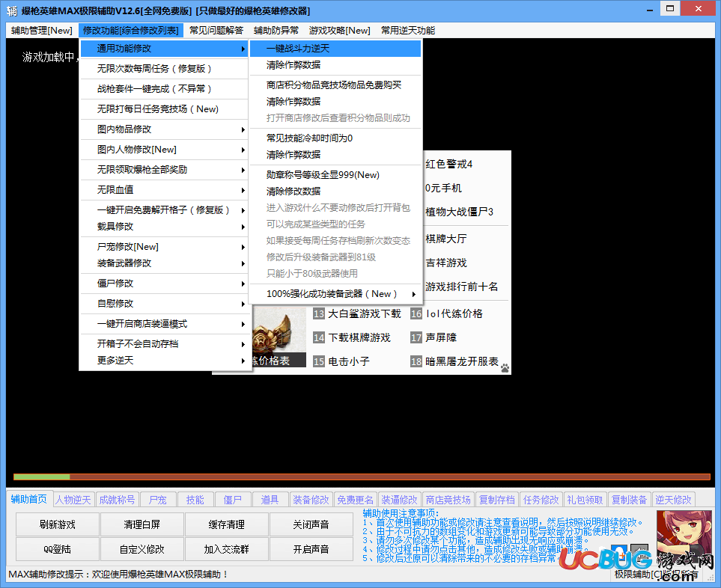Select 清除修改数据 in the submenu
Screen dimensions: 721x588
point(335,192)
